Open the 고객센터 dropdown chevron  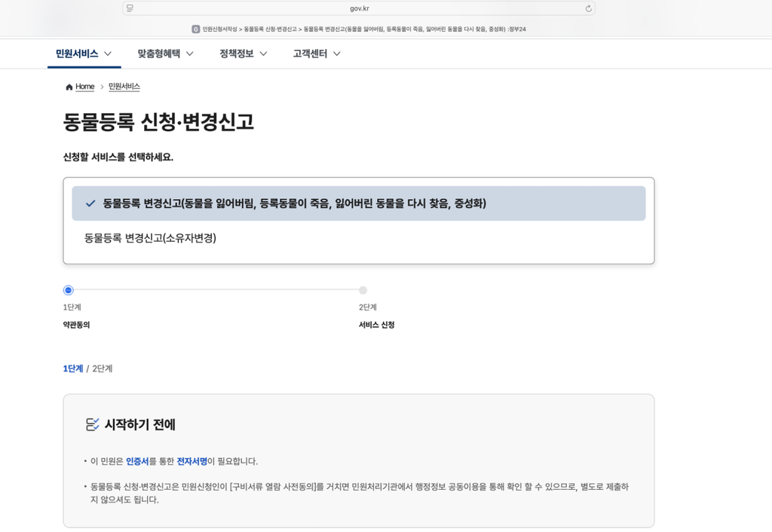click(337, 54)
